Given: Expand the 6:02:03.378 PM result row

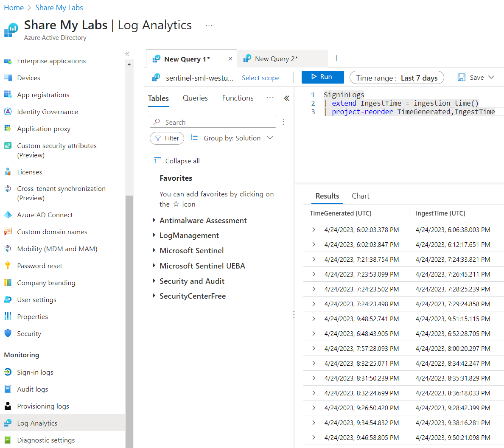Looking at the screenshot, I should [314, 230].
